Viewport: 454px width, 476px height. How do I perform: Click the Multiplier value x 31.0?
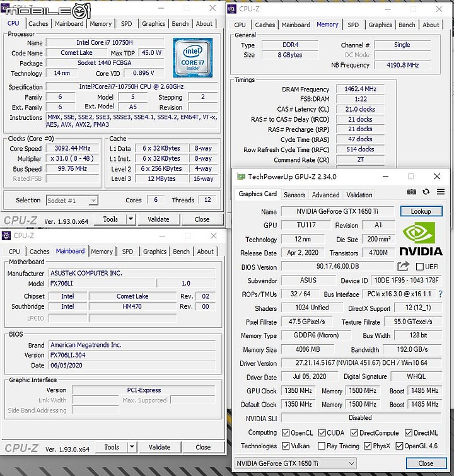(x=73, y=158)
